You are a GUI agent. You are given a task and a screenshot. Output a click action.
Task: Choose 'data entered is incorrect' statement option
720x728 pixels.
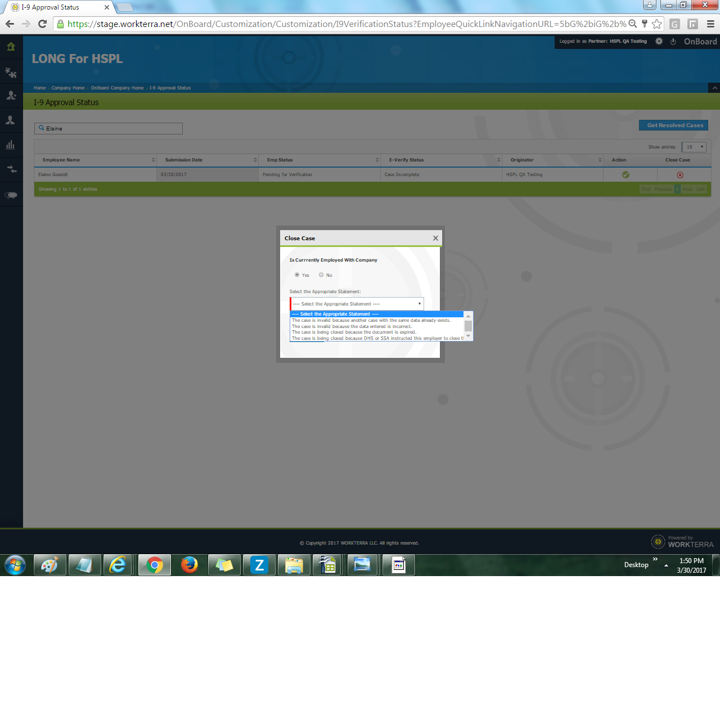[352, 326]
